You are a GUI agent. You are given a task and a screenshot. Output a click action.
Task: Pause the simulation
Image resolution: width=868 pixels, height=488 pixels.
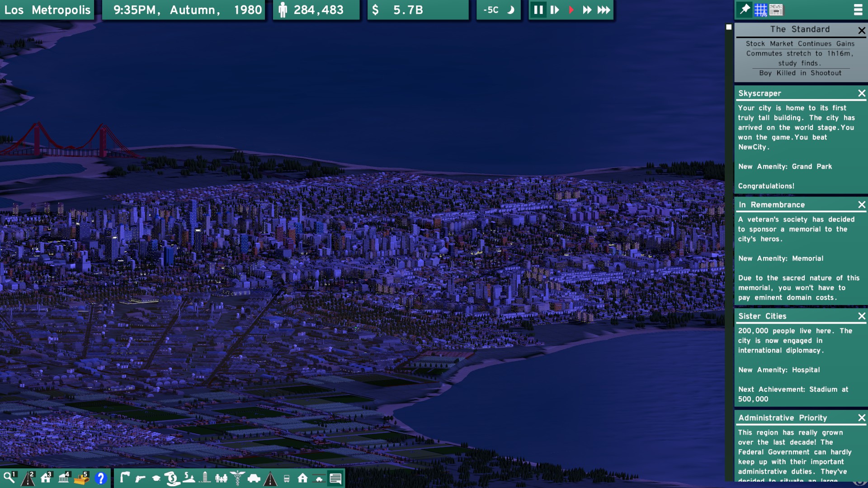point(538,9)
